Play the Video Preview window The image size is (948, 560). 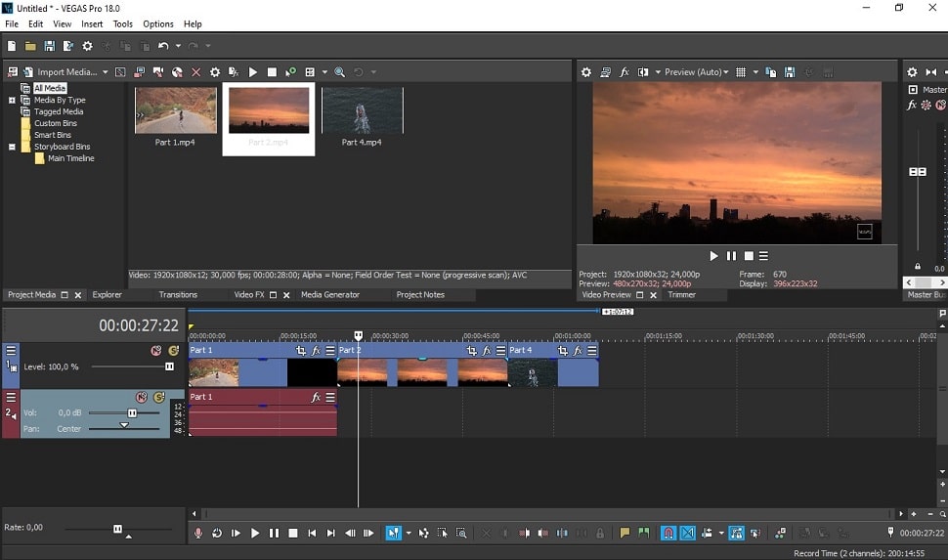(713, 256)
